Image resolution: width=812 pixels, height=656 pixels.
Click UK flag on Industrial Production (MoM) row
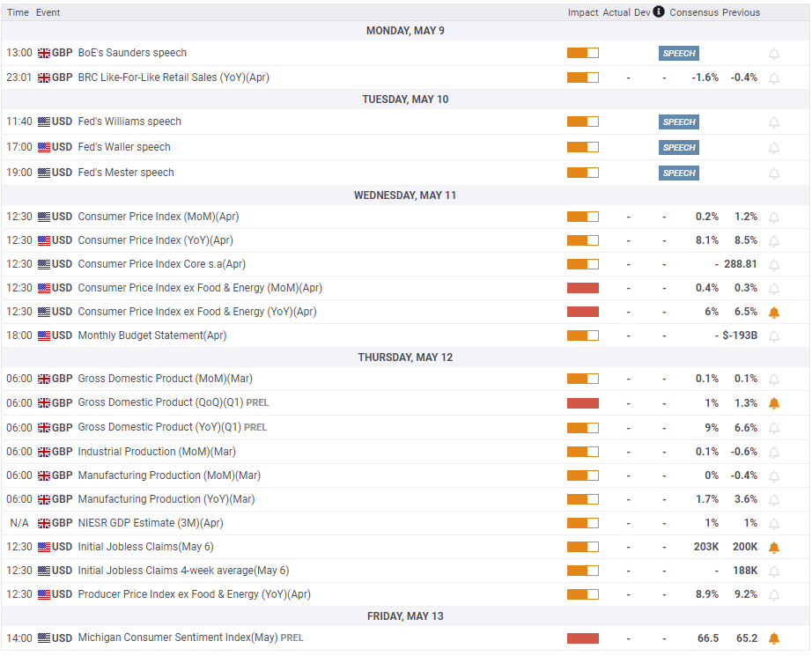[44, 452]
